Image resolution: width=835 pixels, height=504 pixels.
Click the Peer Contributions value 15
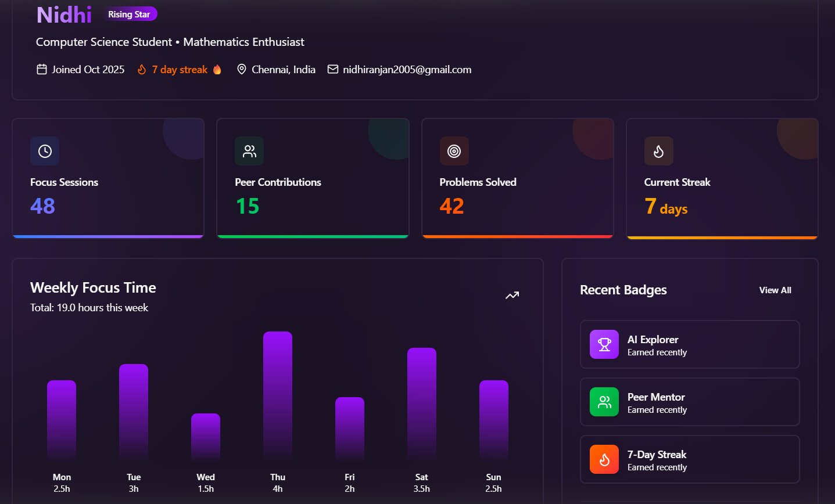pos(248,206)
